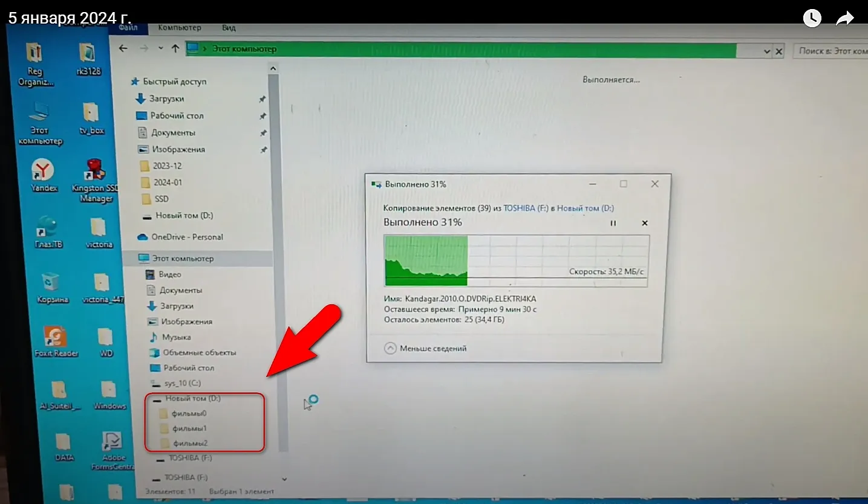Screen dimensions: 868x504
Task: Open Корзина recycle bin desktop icon
Action: coord(51,288)
